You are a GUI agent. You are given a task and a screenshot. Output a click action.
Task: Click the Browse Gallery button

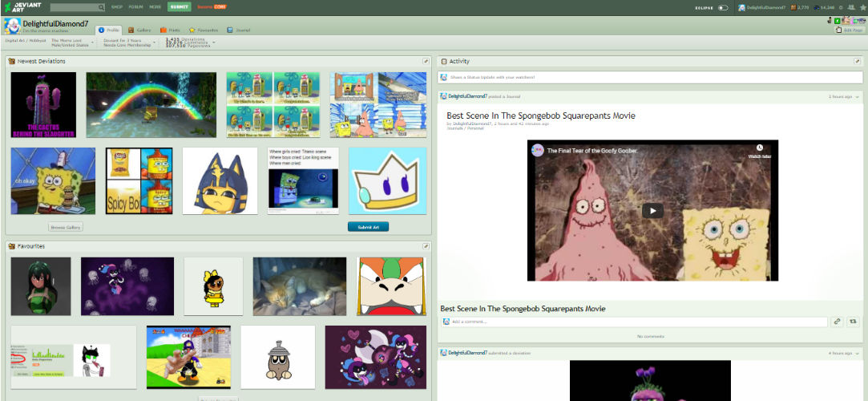coord(66,227)
